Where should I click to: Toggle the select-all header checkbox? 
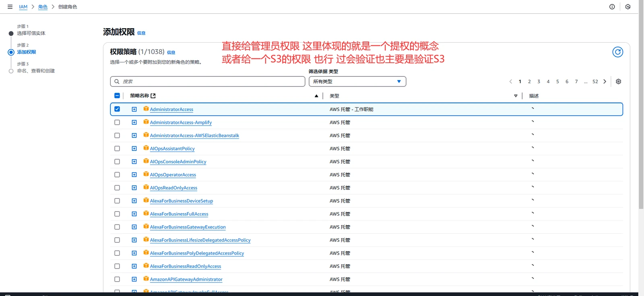coord(117,96)
